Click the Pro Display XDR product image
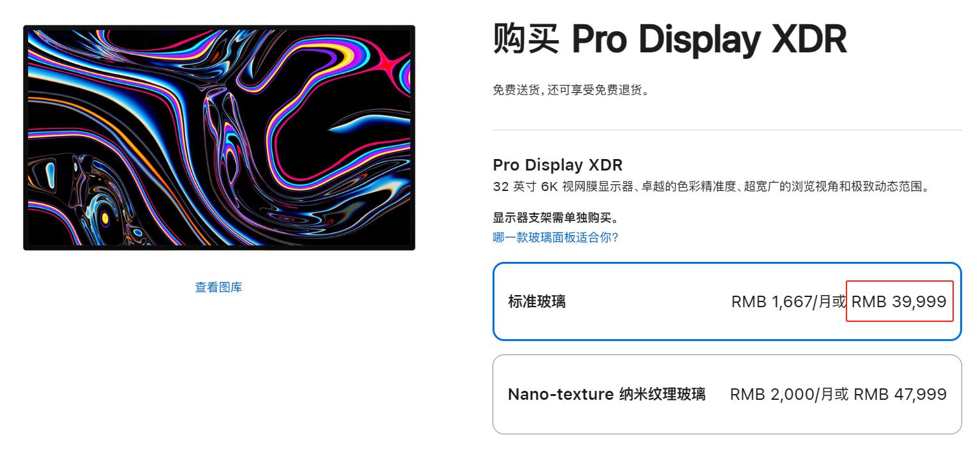The height and width of the screenshot is (449, 980). coord(219,137)
